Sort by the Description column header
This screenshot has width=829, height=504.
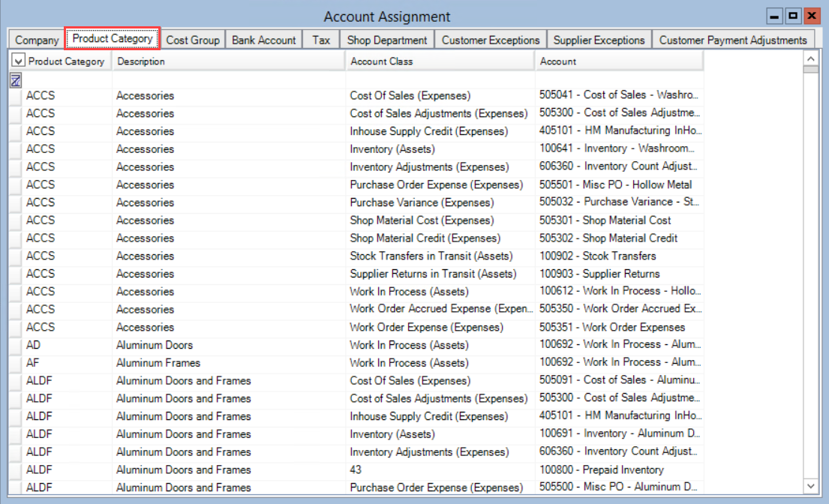pyautogui.click(x=228, y=61)
